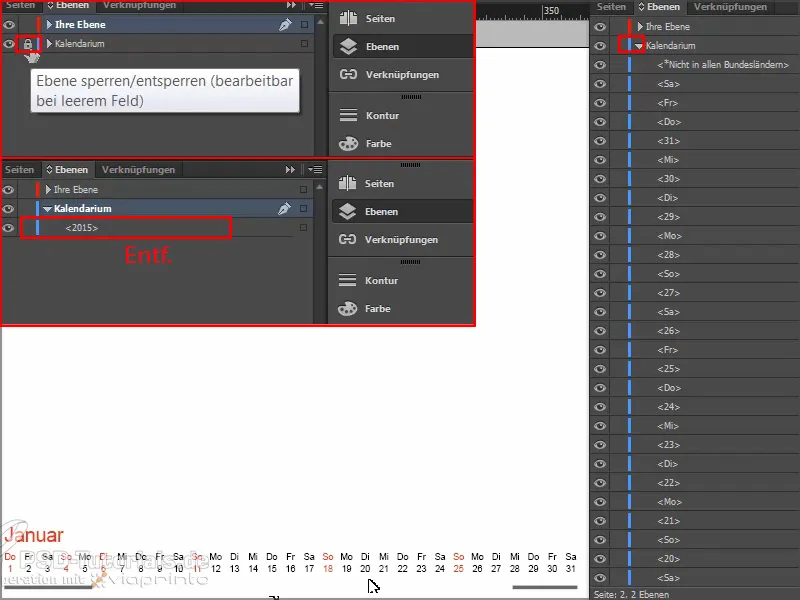Click the selection square beside Kalendarium
Viewport: 800px width, 600px height.
[x=307, y=43]
